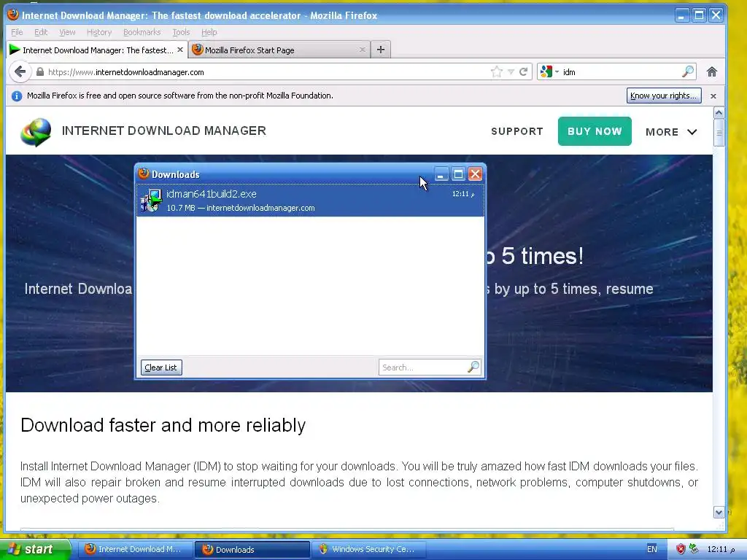This screenshot has width=747, height=560.
Task: Go back using Firefox back arrow
Action: tap(20, 72)
